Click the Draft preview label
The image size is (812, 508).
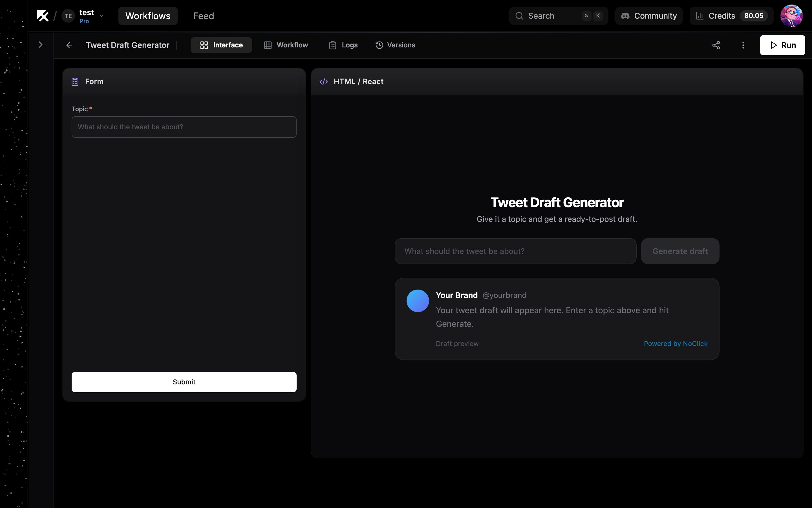(x=457, y=343)
